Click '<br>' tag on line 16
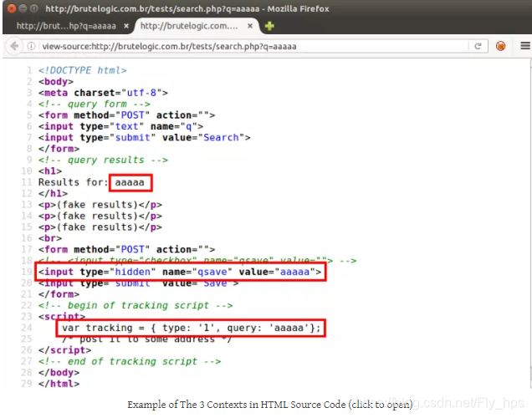The image size is (532, 418). point(50,238)
